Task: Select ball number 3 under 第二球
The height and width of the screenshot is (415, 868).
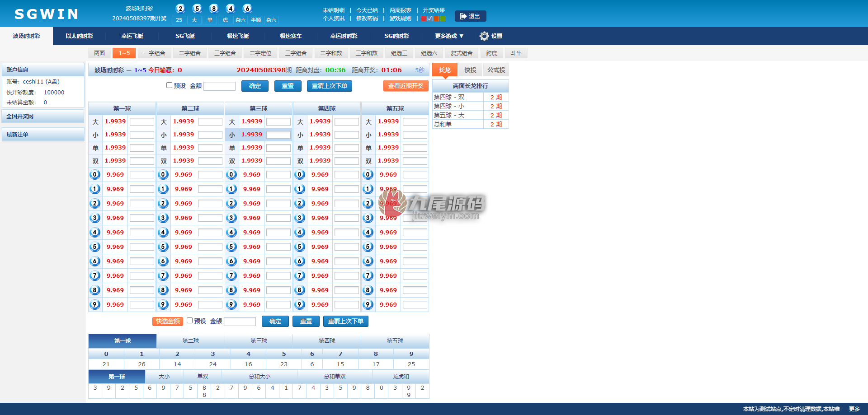Action: (163, 218)
